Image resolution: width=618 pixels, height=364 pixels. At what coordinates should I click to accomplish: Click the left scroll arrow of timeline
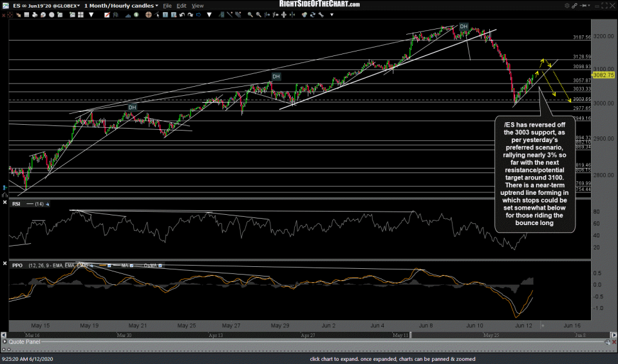[x=4, y=335]
